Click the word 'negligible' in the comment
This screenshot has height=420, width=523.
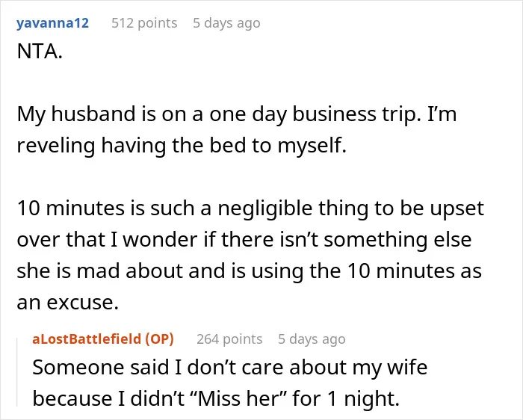click(265, 209)
